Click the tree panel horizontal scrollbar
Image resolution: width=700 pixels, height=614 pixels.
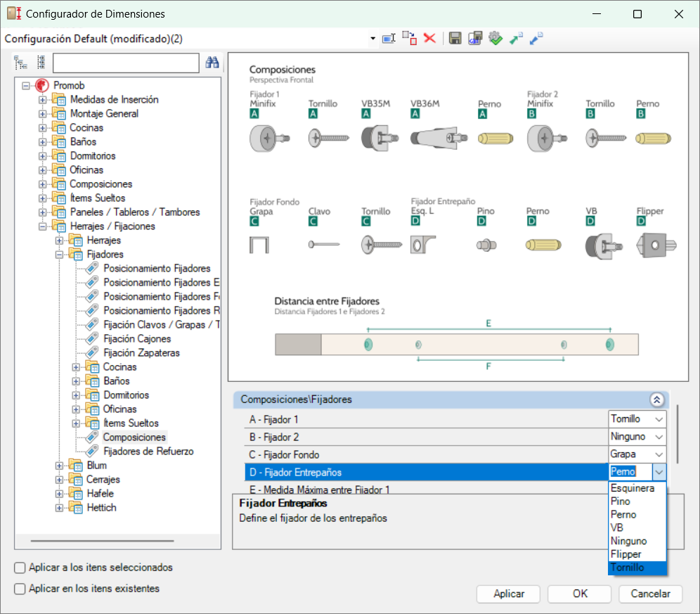pyautogui.click(x=102, y=541)
